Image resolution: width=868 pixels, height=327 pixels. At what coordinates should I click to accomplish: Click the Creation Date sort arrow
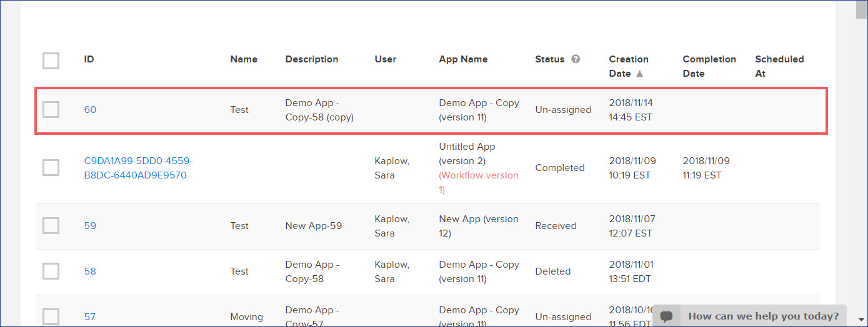(639, 74)
